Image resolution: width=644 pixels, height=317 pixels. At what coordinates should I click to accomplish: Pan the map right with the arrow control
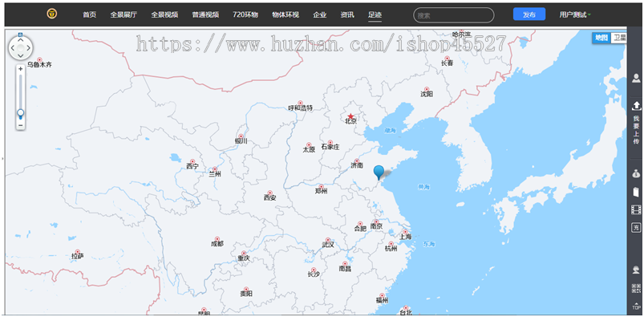pyautogui.click(x=29, y=48)
